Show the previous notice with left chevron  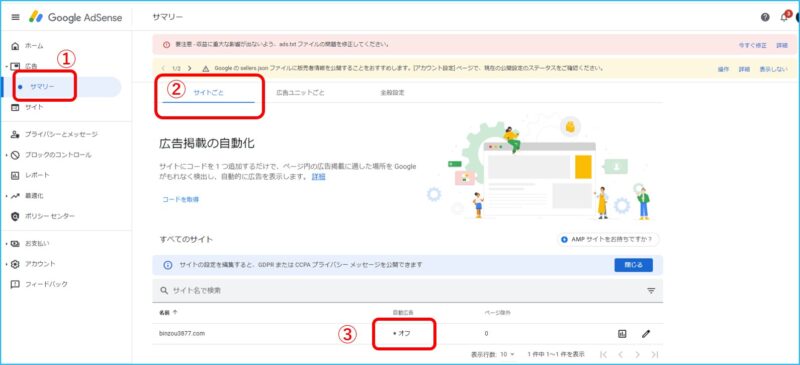pyautogui.click(x=163, y=68)
